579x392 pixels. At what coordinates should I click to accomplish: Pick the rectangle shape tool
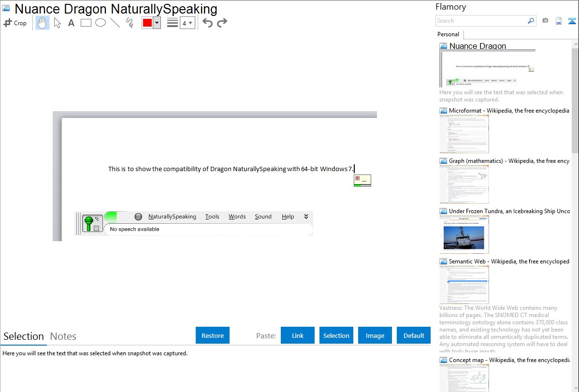[x=86, y=23]
